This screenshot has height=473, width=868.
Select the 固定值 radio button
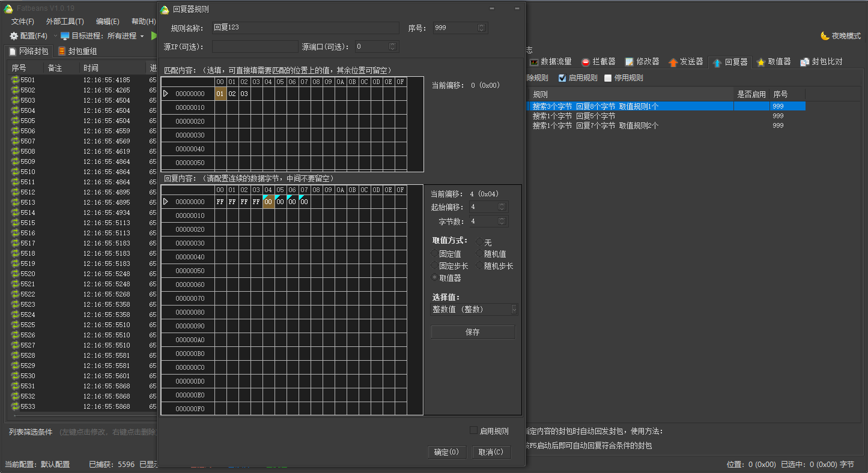435,254
